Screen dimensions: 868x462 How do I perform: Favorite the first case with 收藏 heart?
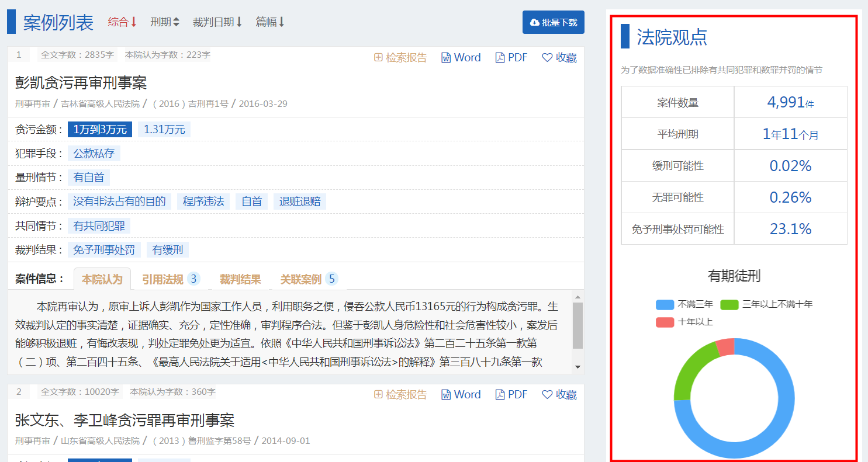click(x=559, y=57)
